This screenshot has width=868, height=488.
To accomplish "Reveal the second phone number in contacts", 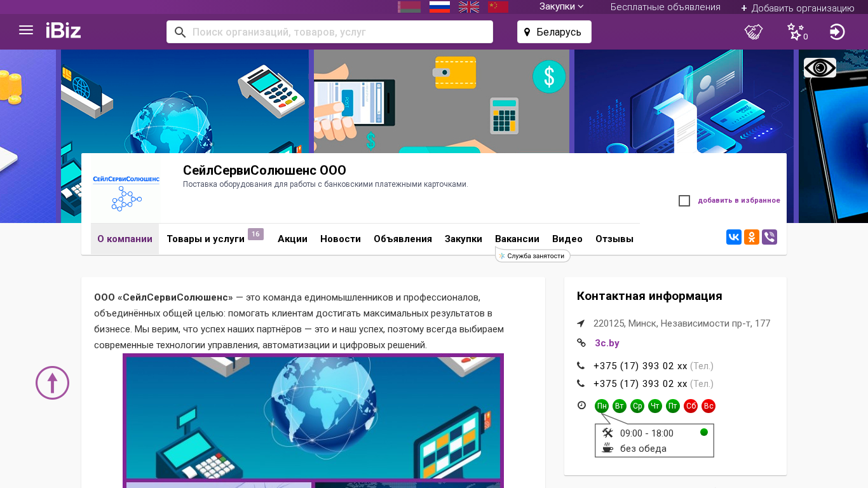I will coord(641,384).
